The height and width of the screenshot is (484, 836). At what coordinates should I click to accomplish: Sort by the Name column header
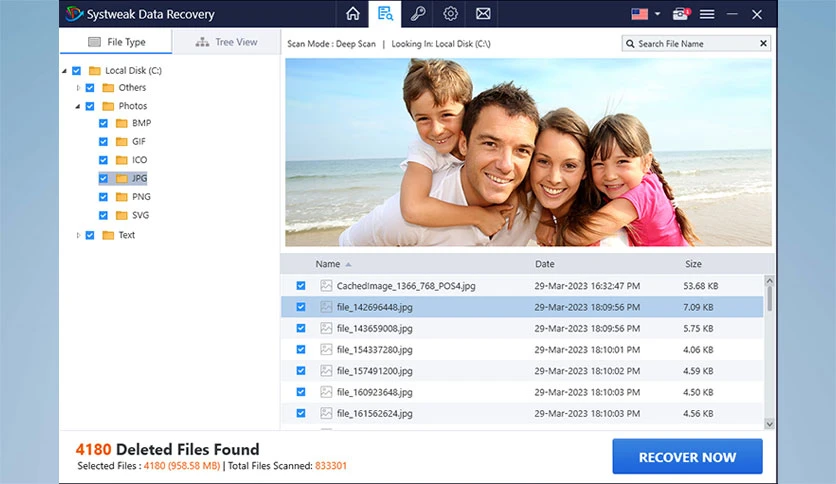327,264
